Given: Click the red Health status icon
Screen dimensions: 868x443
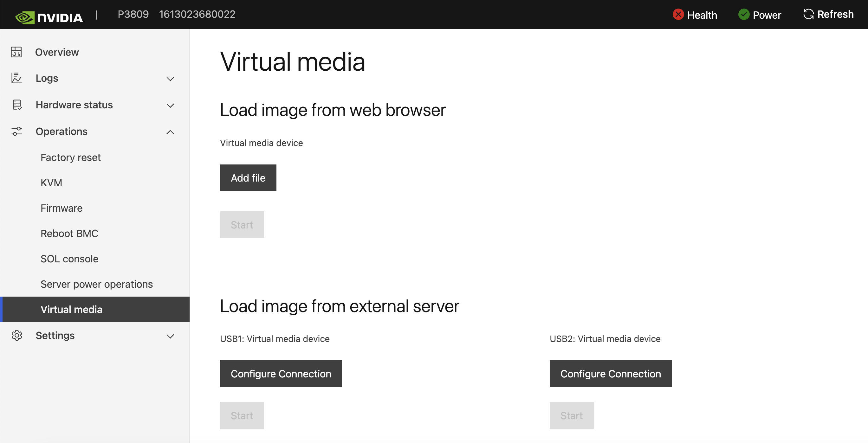Looking at the screenshot, I should 678,15.
